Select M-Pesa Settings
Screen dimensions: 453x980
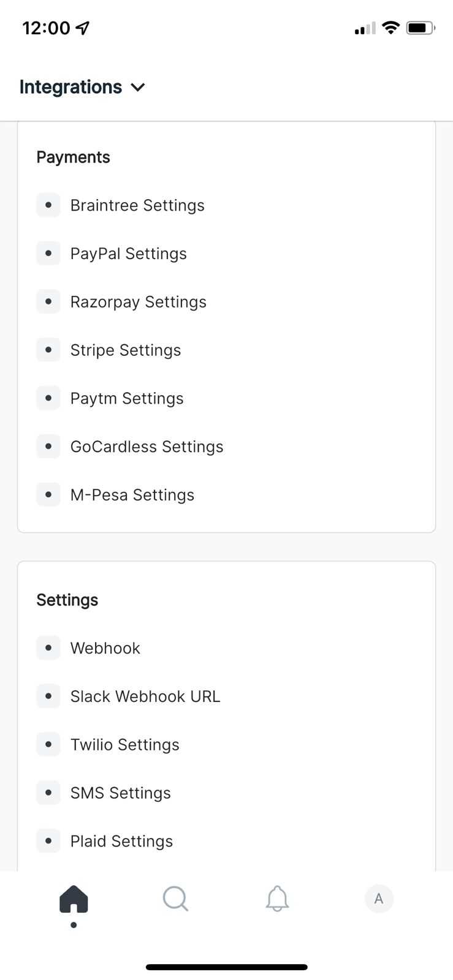pos(132,495)
